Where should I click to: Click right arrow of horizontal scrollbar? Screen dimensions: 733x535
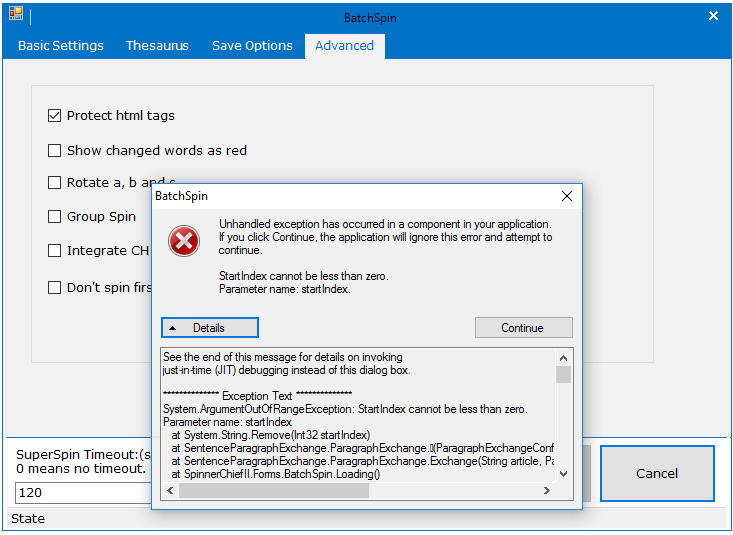pos(546,491)
